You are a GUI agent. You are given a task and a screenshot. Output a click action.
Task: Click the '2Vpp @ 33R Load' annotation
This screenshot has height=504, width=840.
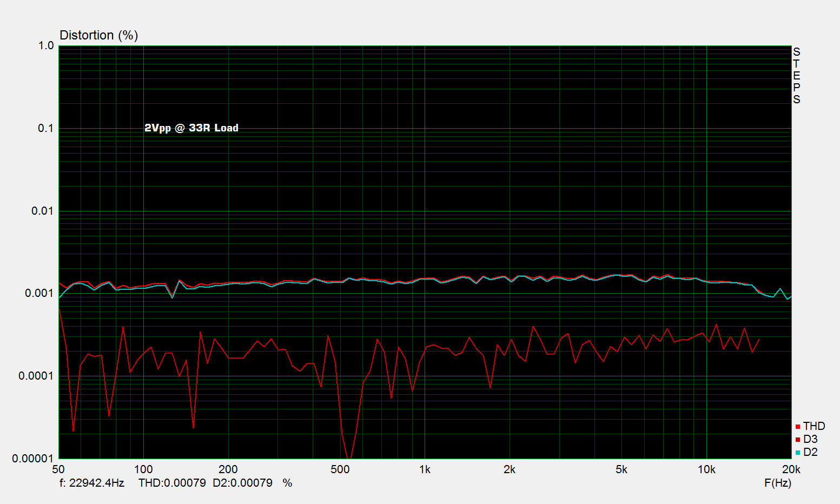pos(191,128)
